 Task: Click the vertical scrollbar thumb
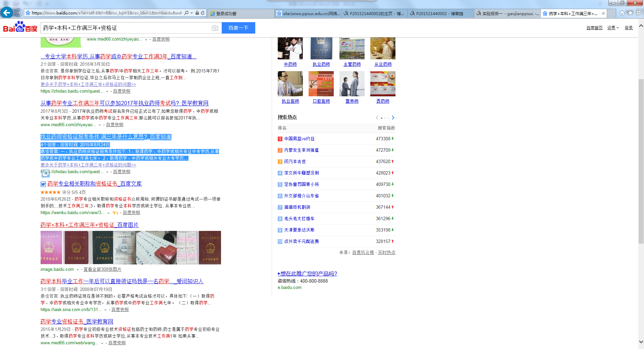[641, 161]
